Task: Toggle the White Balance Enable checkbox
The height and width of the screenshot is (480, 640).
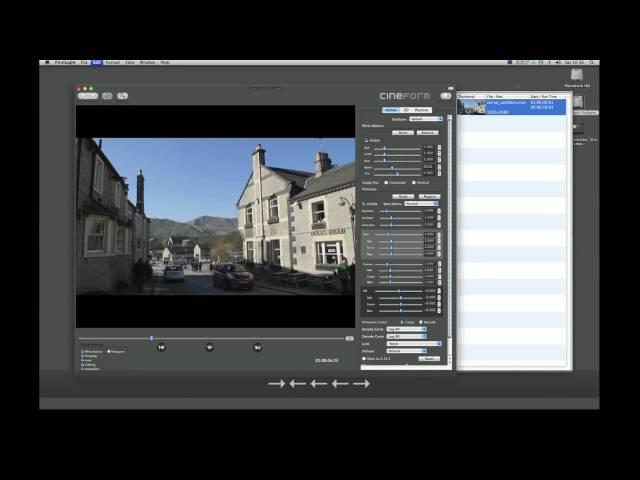Action: [x=366, y=140]
